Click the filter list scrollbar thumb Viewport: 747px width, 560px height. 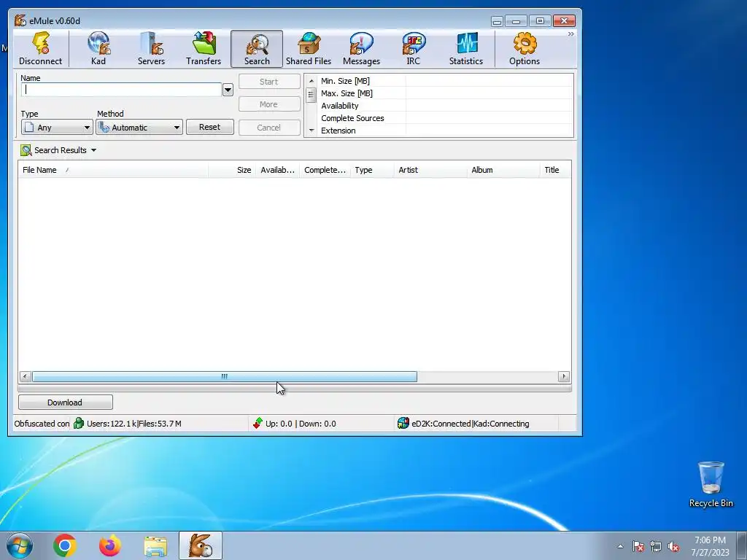point(311,95)
